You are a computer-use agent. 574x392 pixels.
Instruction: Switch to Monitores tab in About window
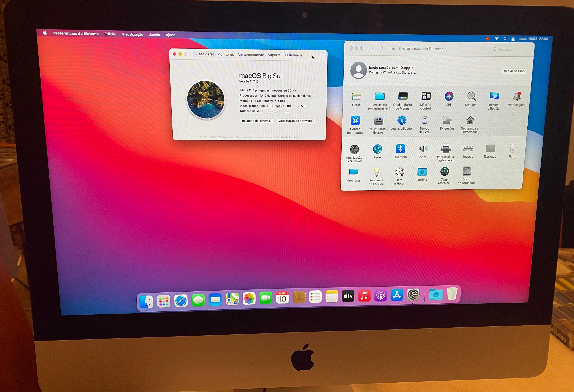point(226,54)
